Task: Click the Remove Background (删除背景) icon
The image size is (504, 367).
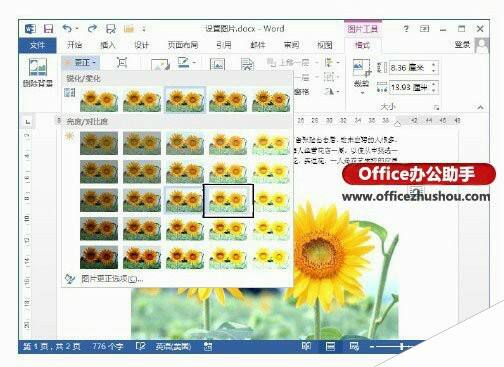Action: [38, 67]
